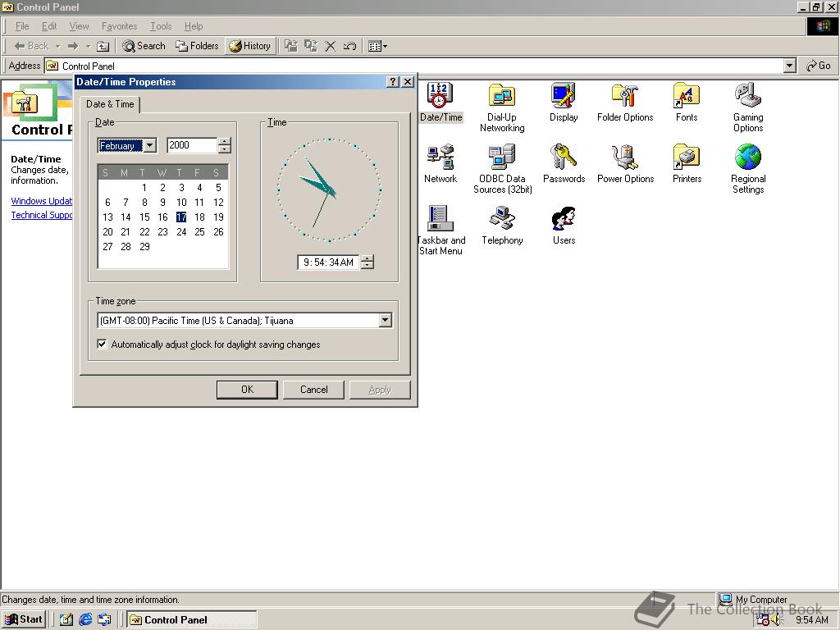Image resolution: width=840 pixels, height=630 pixels.
Task: Open the File menu
Action: pyautogui.click(x=22, y=26)
